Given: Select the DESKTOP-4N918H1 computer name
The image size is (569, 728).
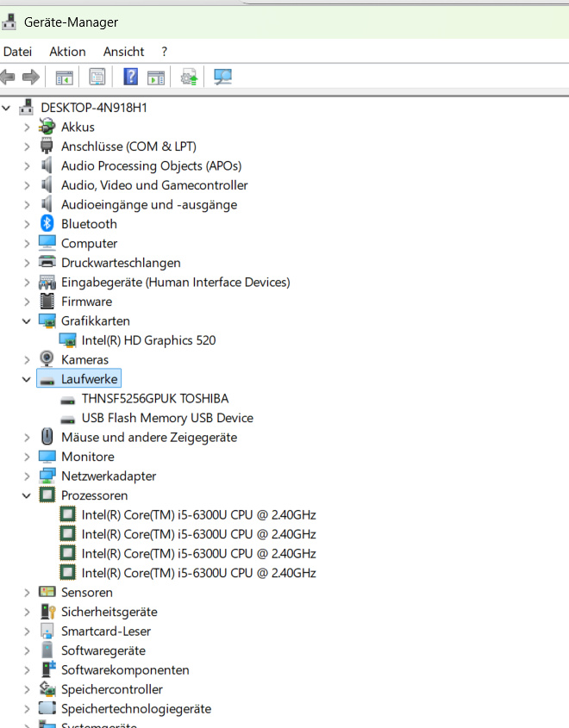Looking at the screenshot, I should (94, 108).
